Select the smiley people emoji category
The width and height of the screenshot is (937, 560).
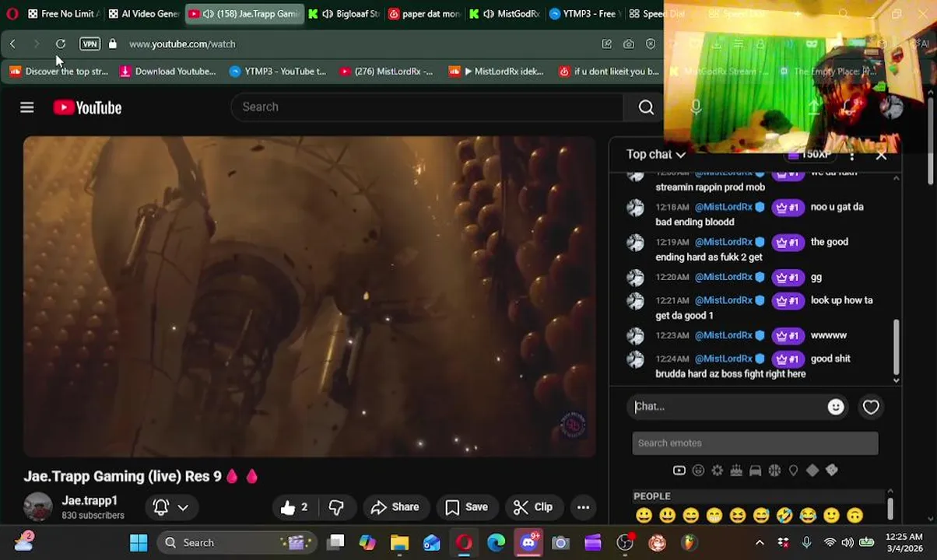(x=698, y=471)
